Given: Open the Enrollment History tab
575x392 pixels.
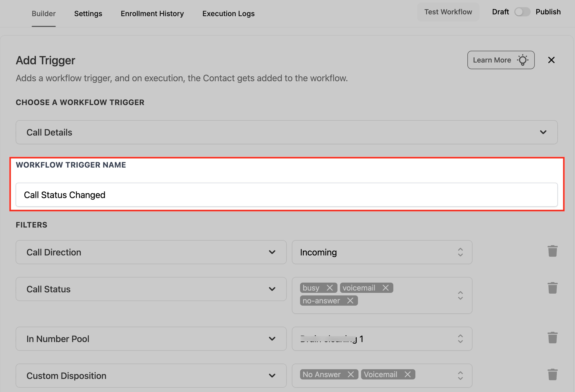Looking at the screenshot, I should pyautogui.click(x=152, y=14).
